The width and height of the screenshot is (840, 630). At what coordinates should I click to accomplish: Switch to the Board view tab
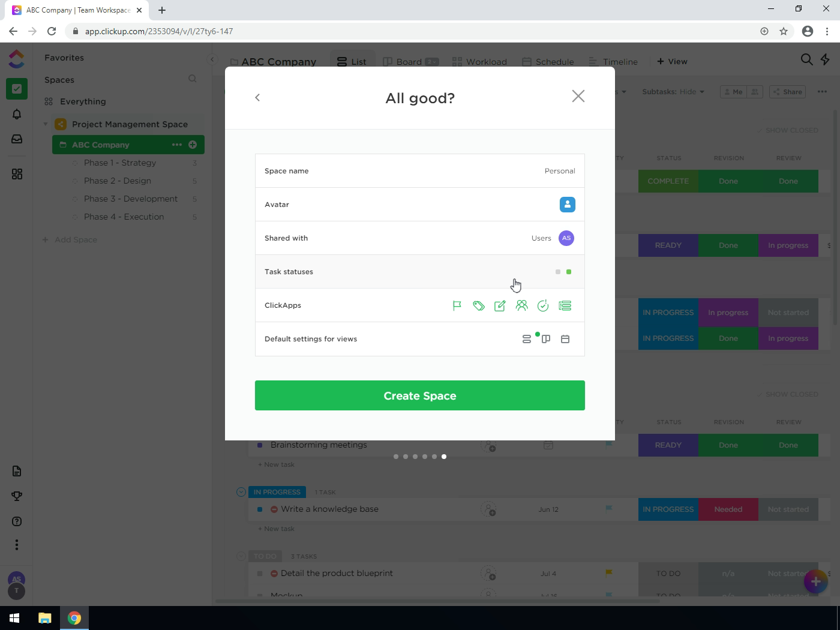[x=410, y=61]
